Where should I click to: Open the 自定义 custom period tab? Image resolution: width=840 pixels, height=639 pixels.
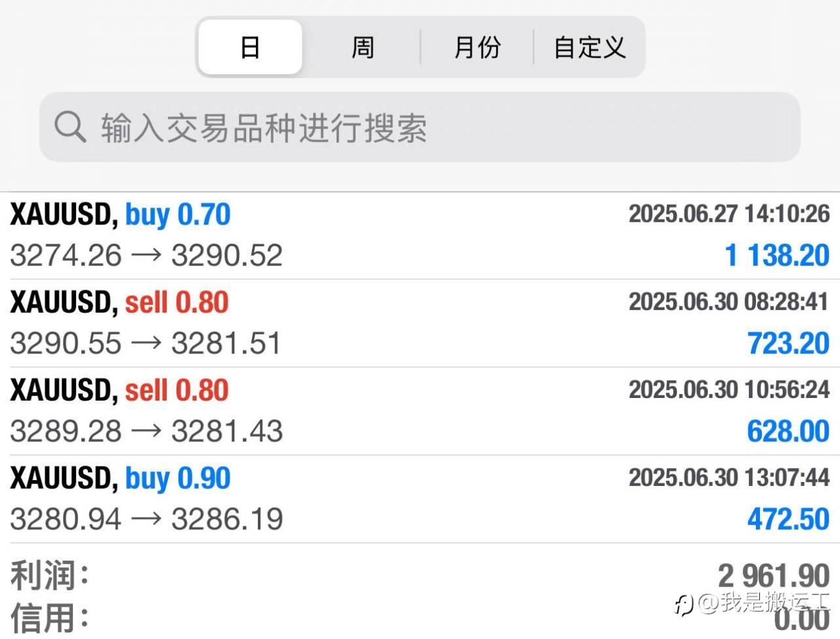pyautogui.click(x=589, y=47)
